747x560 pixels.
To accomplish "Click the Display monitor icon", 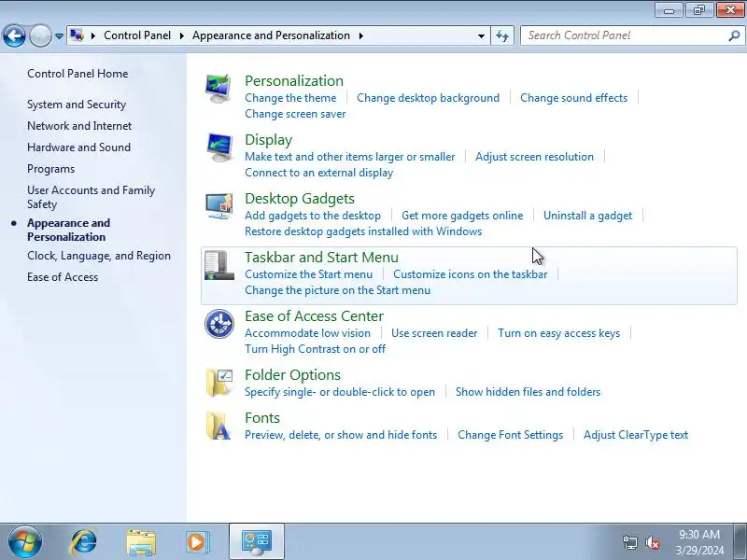I will coord(218,147).
